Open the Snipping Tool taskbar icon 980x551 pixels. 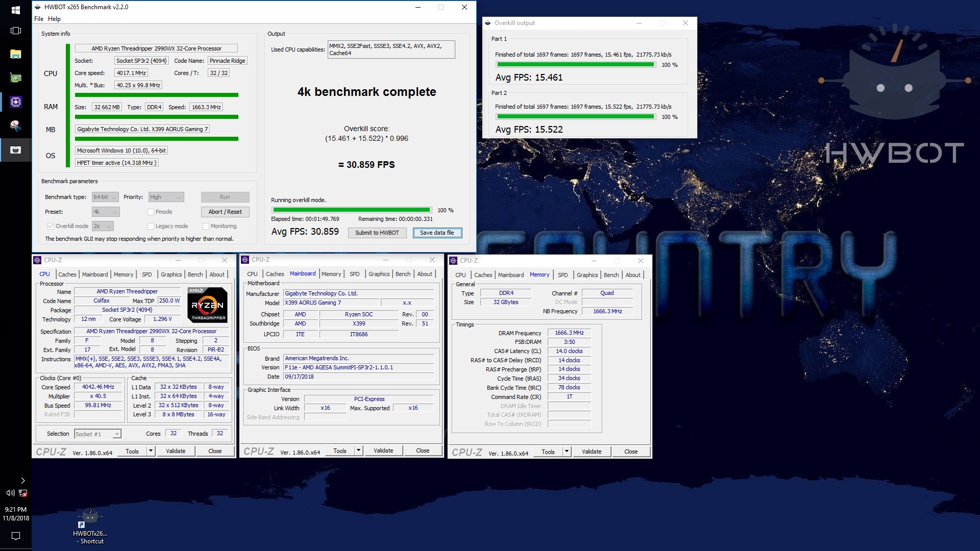pos(15,126)
